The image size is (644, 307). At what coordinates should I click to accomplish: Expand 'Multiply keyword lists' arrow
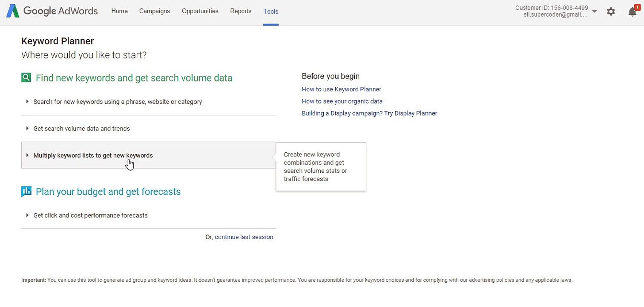[x=27, y=155]
